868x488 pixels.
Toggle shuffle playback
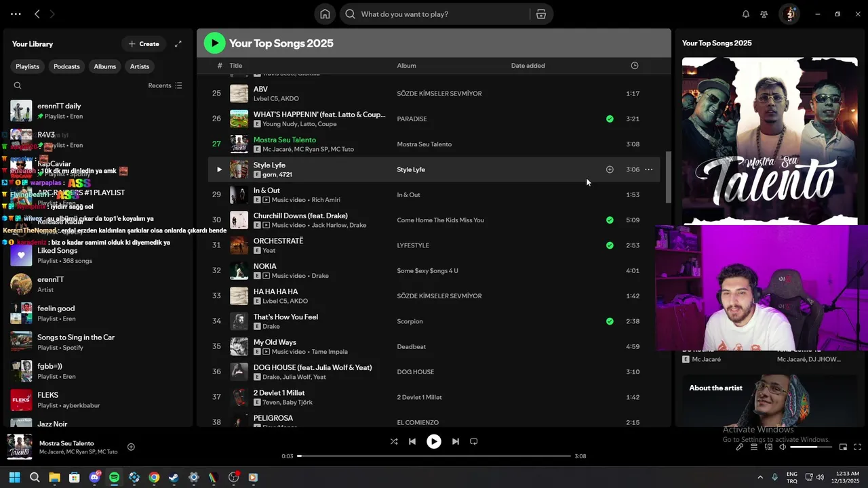coord(394,441)
